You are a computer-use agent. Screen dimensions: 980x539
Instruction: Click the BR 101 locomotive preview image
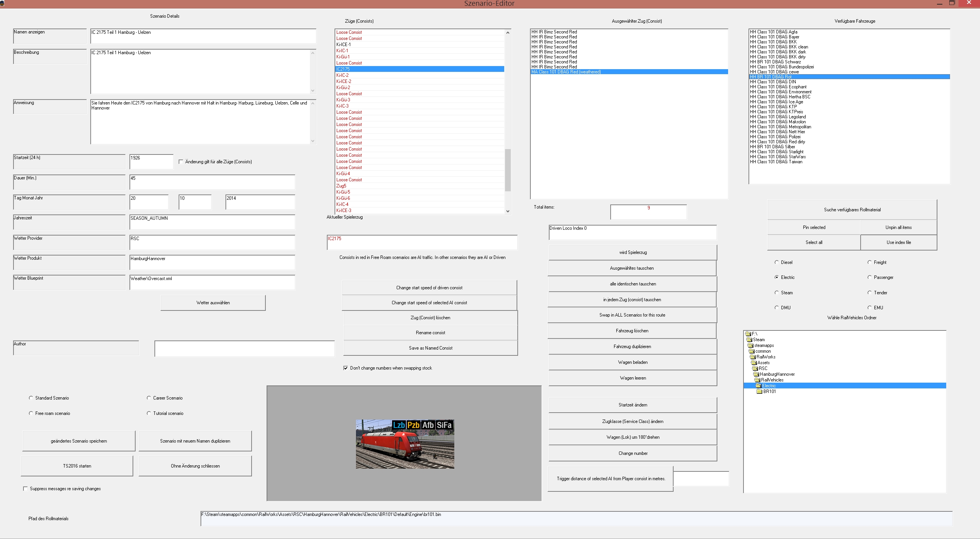(405, 444)
